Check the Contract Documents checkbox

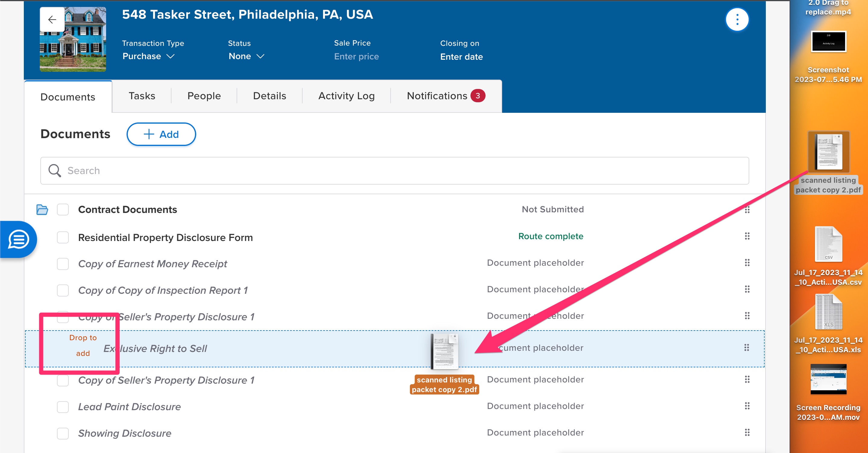pos(63,210)
